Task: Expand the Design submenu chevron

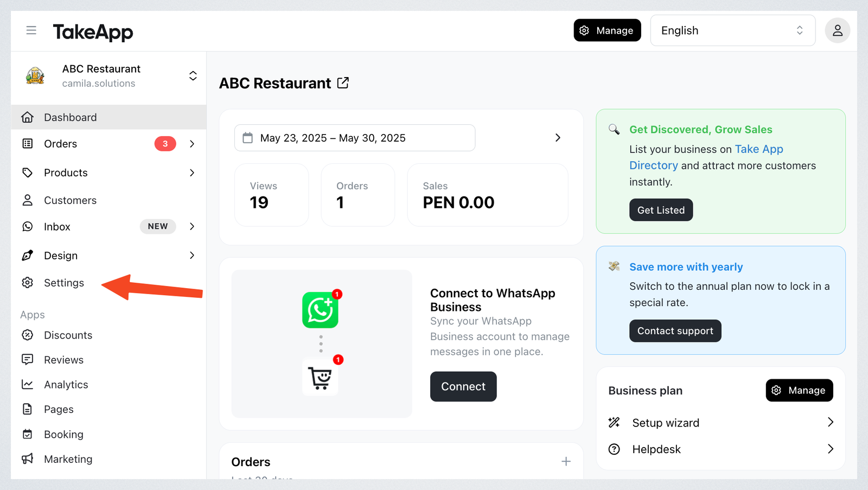Action: 192,256
